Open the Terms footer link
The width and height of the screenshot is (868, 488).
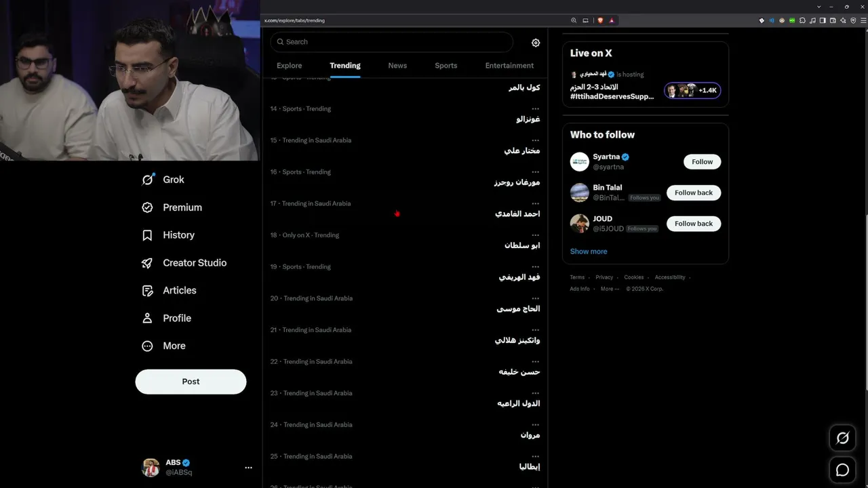click(x=577, y=277)
